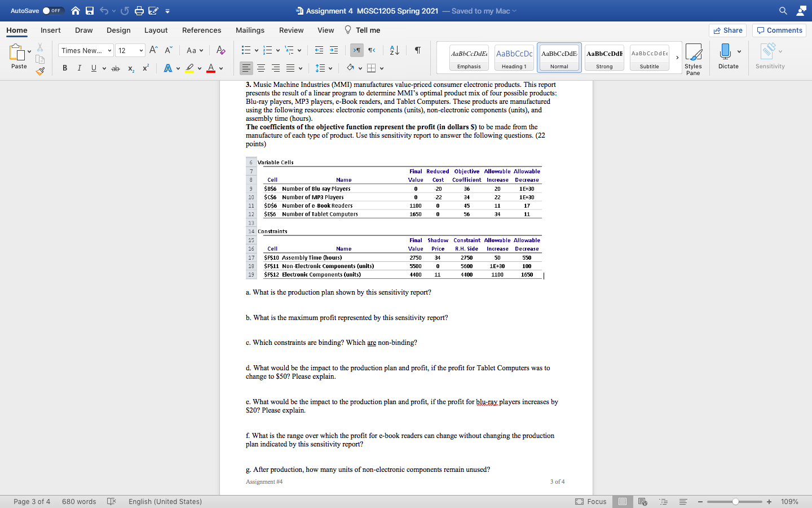The height and width of the screenshot is (508, 812).
Task: Show paragraph marks with the ¶ icon
Action: [417, 50]
